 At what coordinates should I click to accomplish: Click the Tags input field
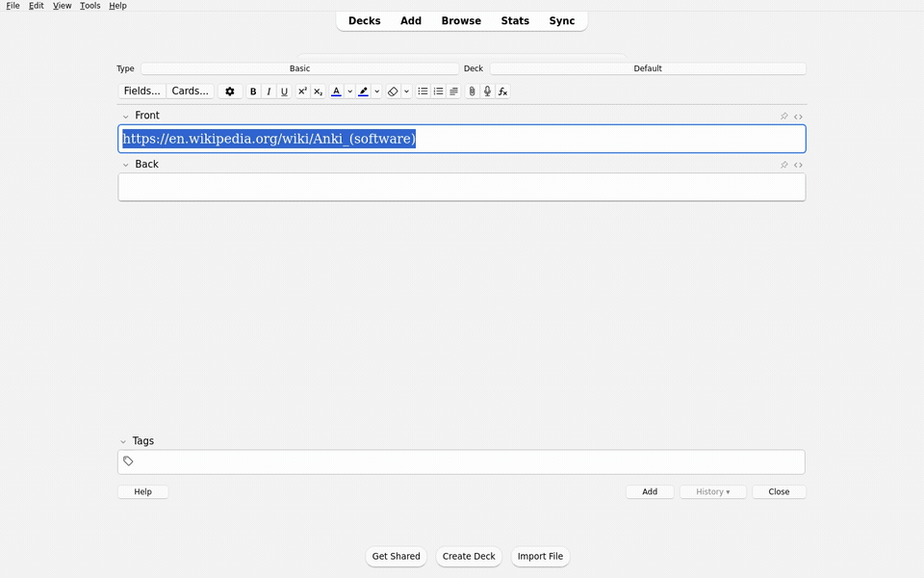tap(461, 461)
